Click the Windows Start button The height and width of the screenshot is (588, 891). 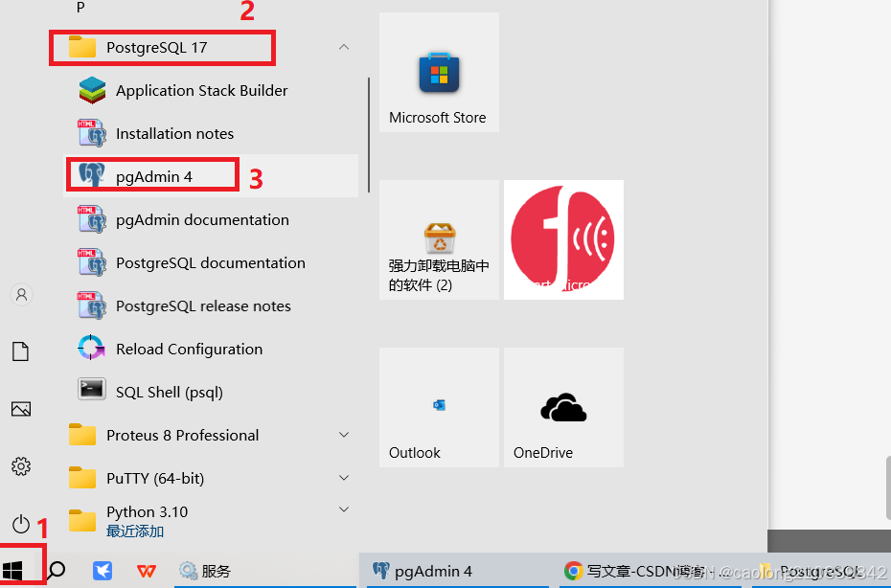(x=12, y=571)
